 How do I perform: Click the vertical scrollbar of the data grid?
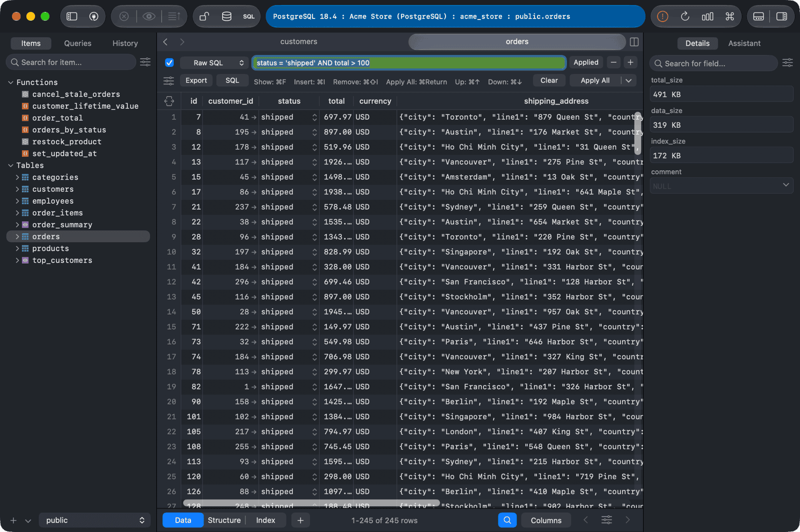click(637, 133)
